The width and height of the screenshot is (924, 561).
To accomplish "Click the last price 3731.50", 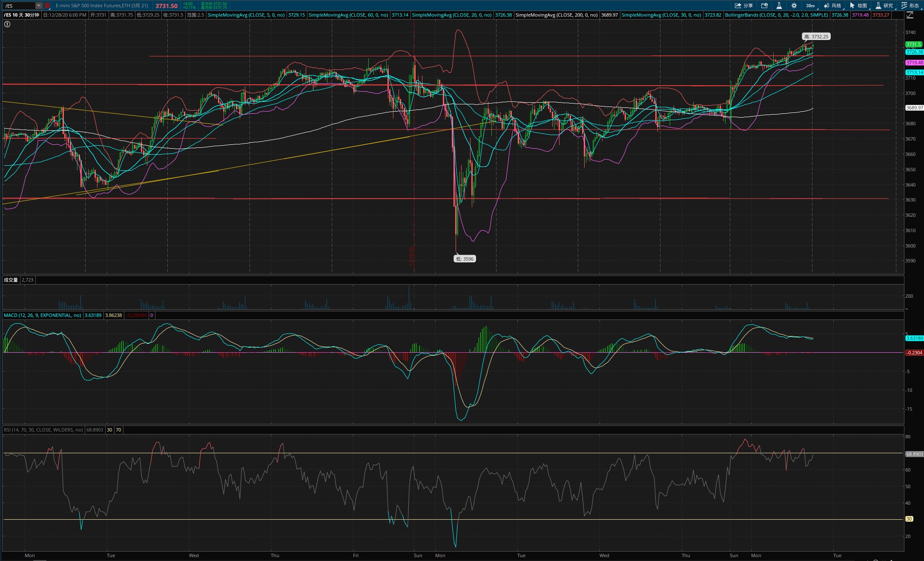I will click(x=166, y=6).
